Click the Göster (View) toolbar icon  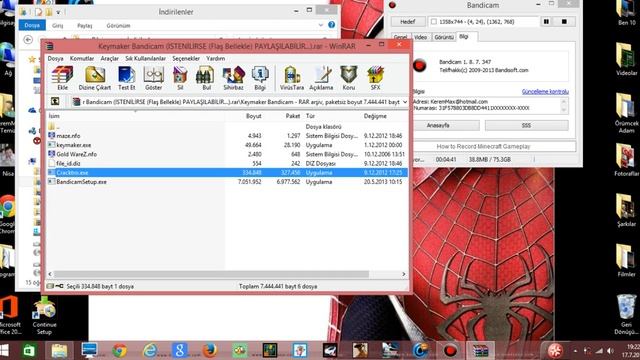point(153,78)
